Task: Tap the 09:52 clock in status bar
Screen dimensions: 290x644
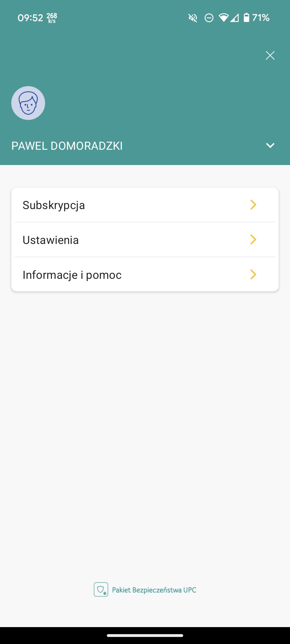Action: tap(30, 18)
